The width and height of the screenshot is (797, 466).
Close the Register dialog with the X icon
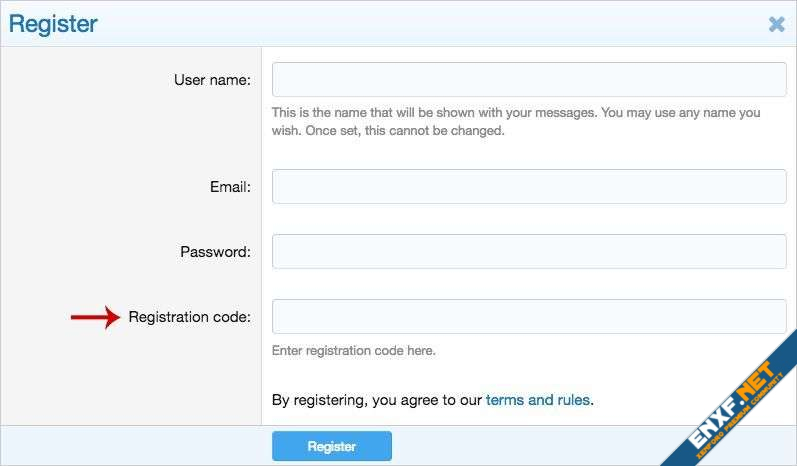click(x=776, y=24)
